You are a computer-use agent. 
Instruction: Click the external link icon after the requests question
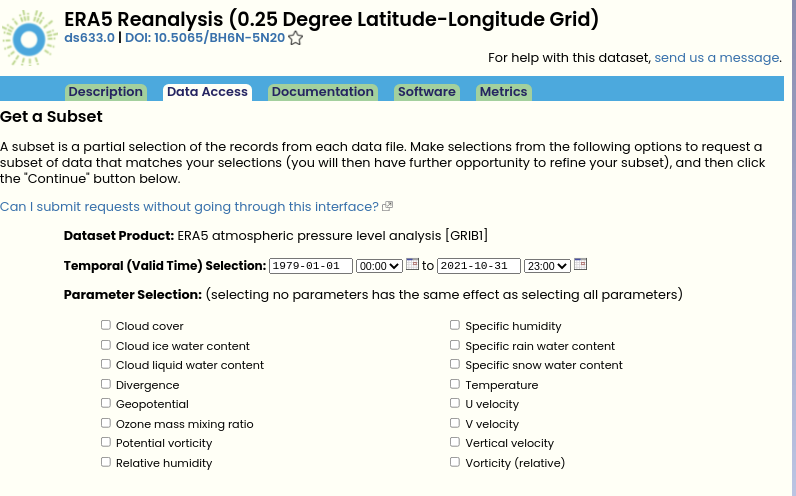(x=388, y=207)
